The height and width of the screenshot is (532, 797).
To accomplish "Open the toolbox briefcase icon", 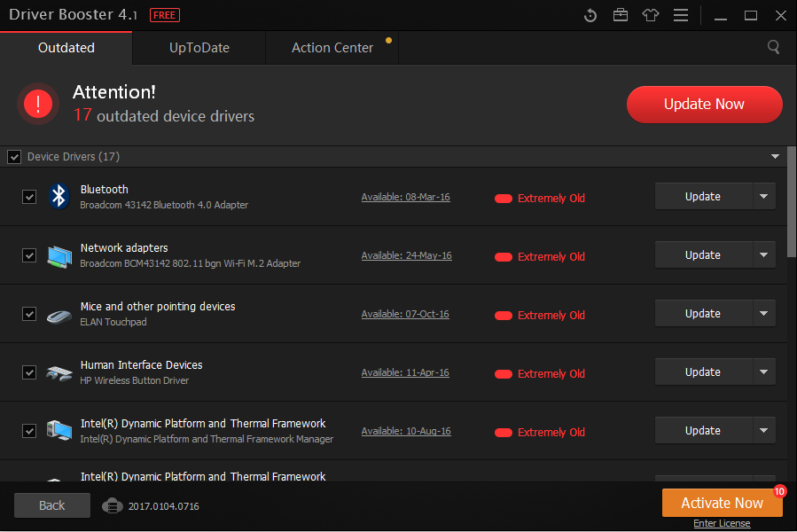I will (x=621, y=15).
